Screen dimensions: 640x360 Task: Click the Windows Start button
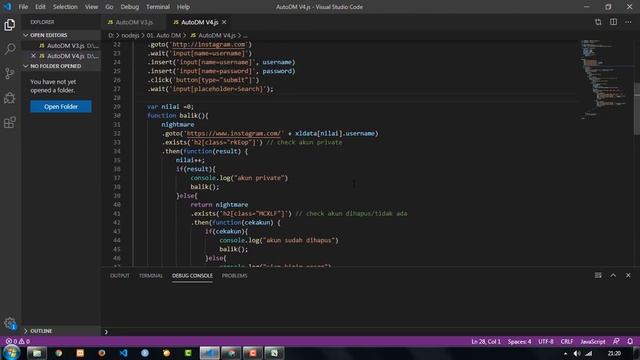pyautogui.click(x=11, y=353)
